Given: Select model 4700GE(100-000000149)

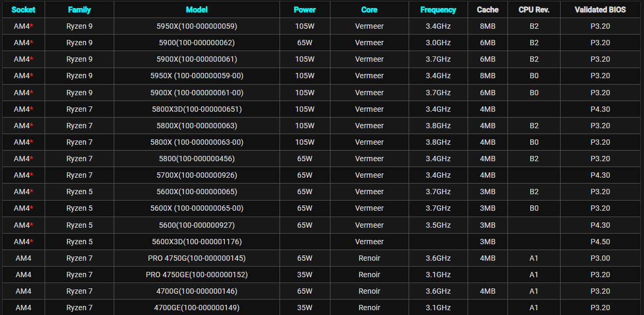Looking at the screenshot, I should pyautogui.click(x=197, y=308).
